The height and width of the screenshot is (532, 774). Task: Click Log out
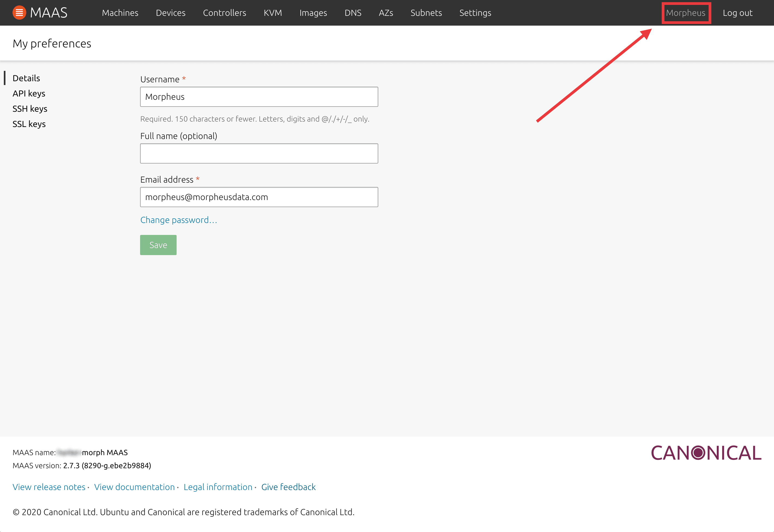(x=737, y=13)
